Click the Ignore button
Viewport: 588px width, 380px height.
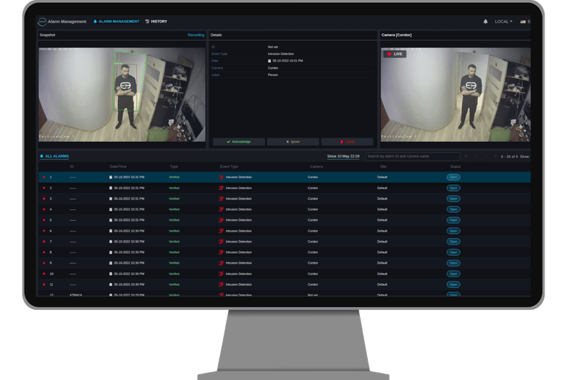pyautogui.click(x=293, y=142)
